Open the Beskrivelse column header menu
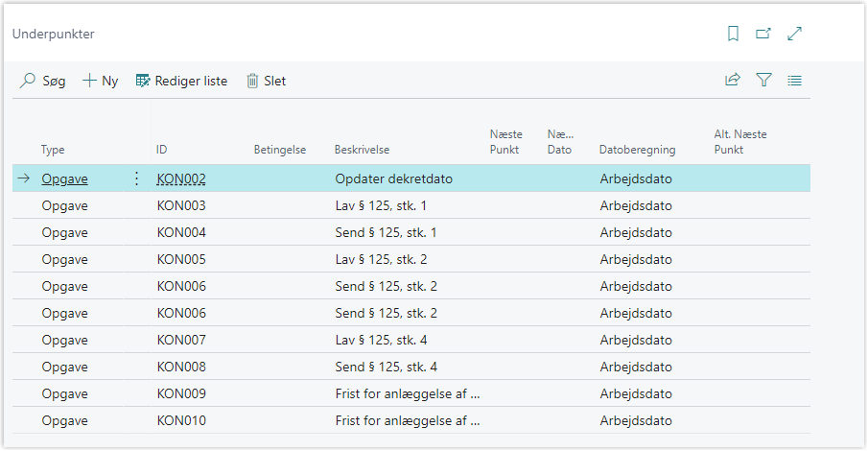868x451 pixels. coord(362,150)
